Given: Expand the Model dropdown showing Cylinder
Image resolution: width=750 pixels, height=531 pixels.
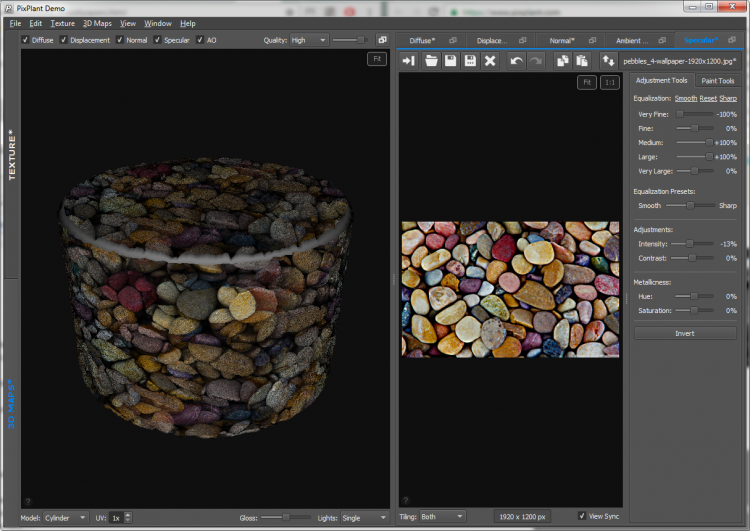Looking at the screenshot, I should (x=67, y=517).
